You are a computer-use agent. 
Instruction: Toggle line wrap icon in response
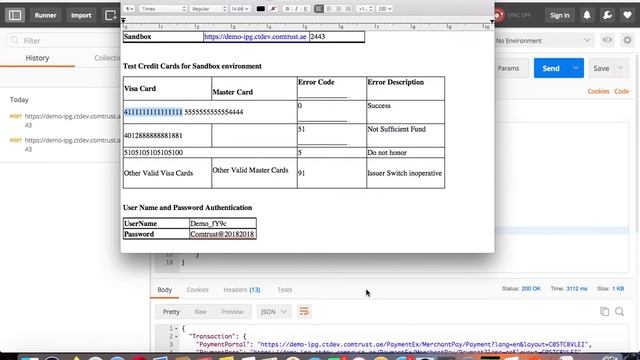point(304,311)
